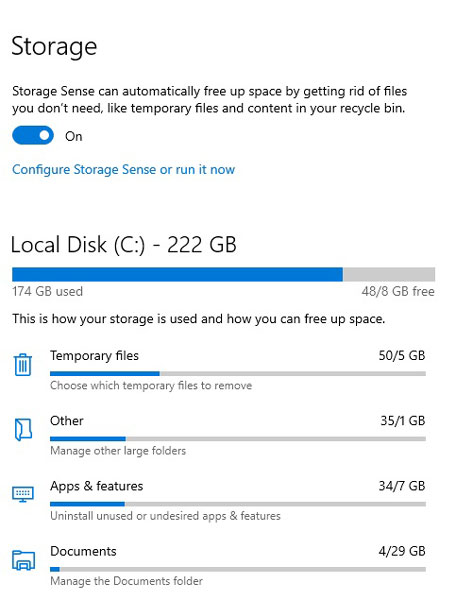Click the Documents usage bar
Viewport: 456px width, 600px height.
tap(238, 569)
